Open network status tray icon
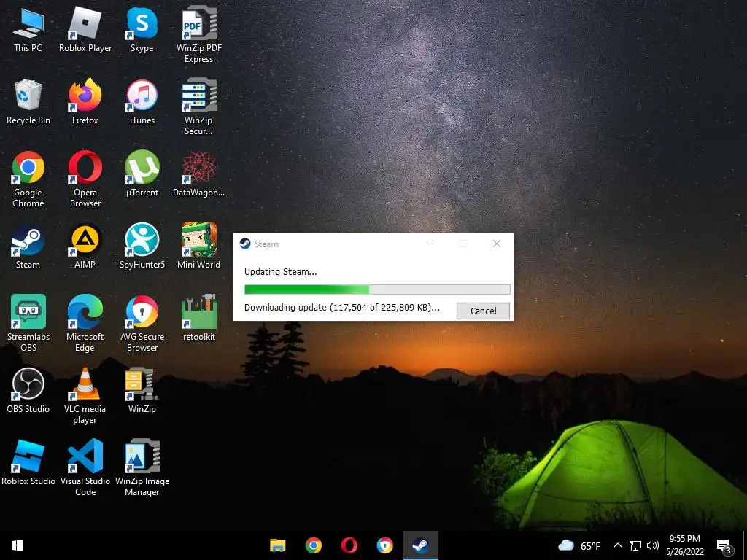The width and height of the screenshot is (747, 560). (x=635, y=545)
